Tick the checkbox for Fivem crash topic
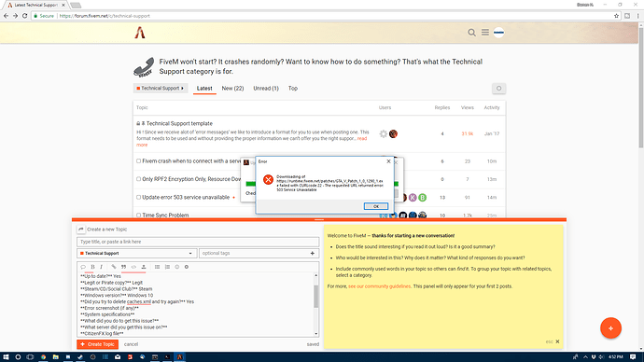Viewport: 644px width, 362px height. click(x=138, y=161)
